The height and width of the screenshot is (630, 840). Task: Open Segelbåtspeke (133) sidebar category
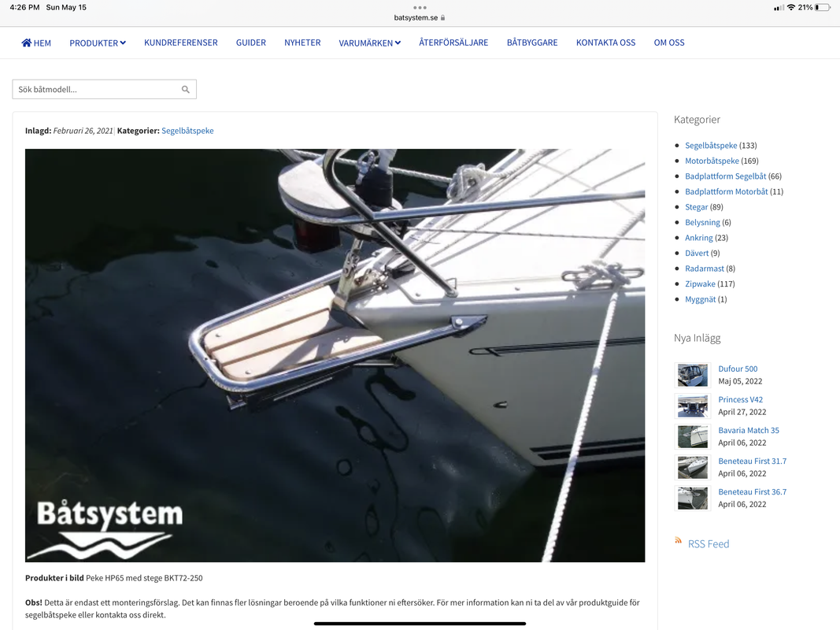[x=711, y=146]
